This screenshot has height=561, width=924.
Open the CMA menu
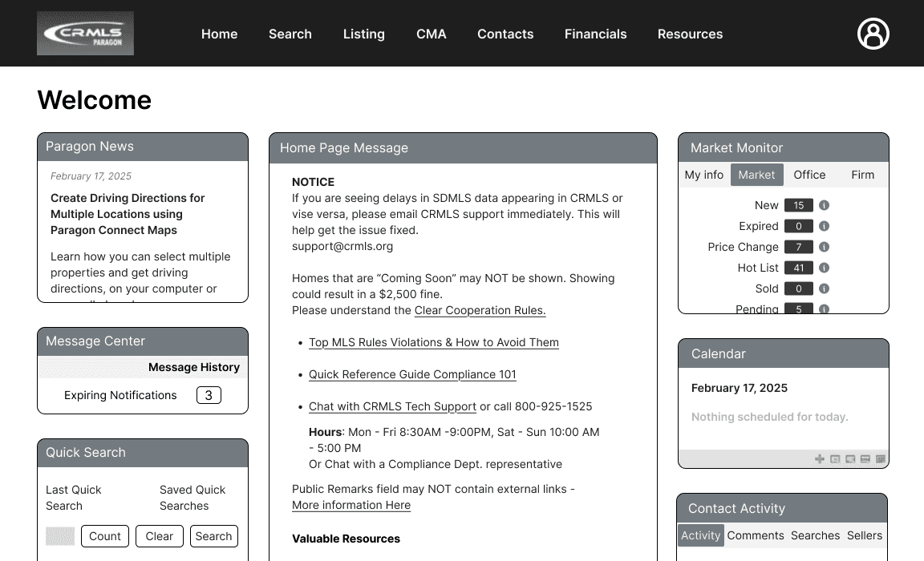[x=432, y=34]
